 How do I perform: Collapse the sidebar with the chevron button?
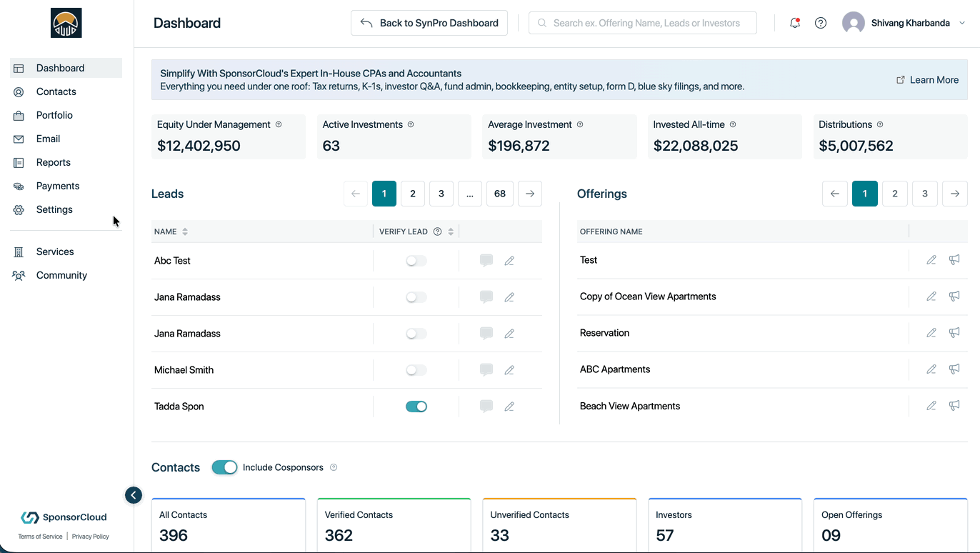pyautogui.click(x=134, y=495)
